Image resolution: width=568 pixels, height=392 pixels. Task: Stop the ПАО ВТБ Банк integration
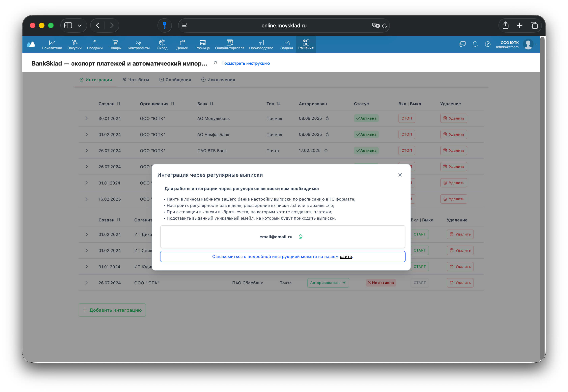(x=407, y=150)
